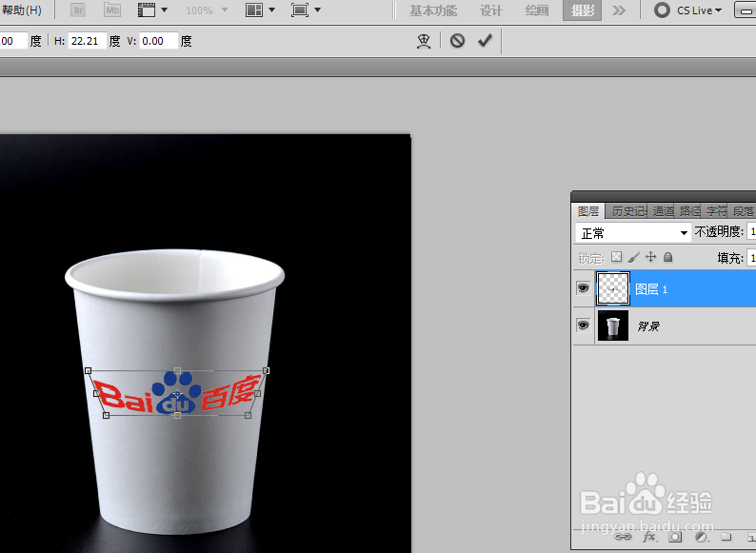Create adjustment layer half-circle icon

701,537
